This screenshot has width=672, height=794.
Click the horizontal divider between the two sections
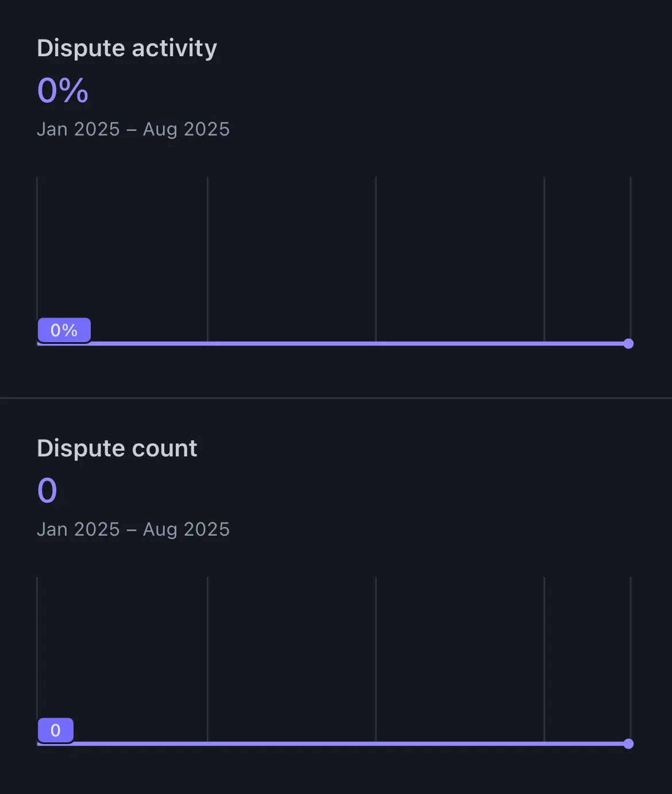336,397
